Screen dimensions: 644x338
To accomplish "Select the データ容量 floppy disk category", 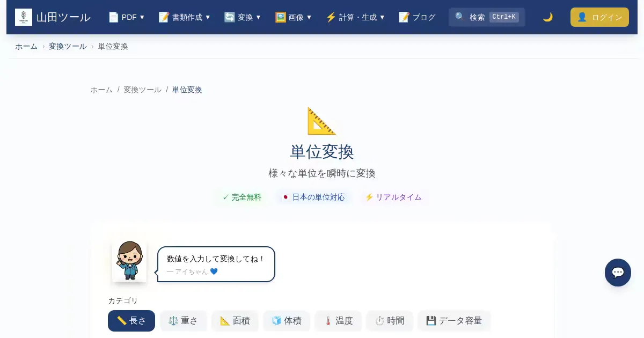I will click(x=454, y=321).
